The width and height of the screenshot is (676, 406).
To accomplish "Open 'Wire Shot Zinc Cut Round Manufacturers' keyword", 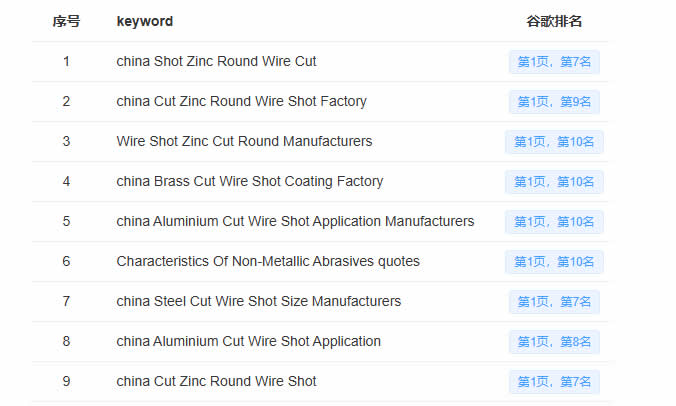I will 244,141.
